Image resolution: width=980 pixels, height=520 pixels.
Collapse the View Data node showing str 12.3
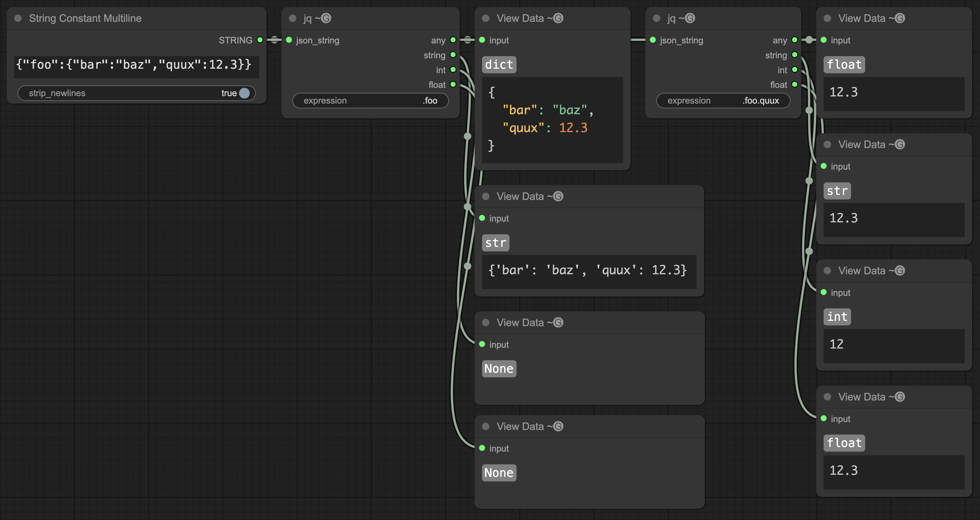point(827,144)
